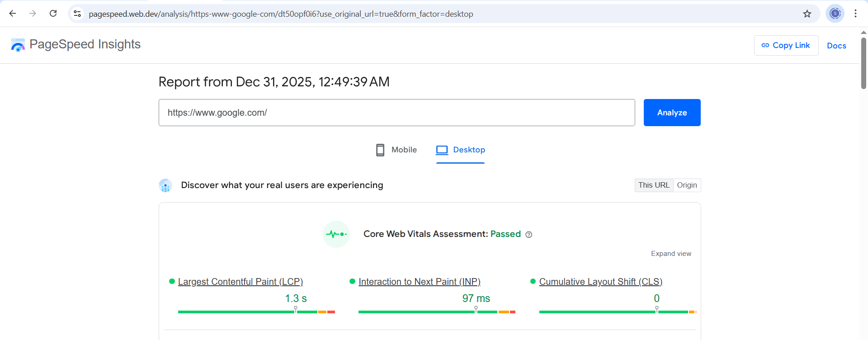Click 'Discover what your real users are experiencing'
868x340 pixels.
[282, 185]
